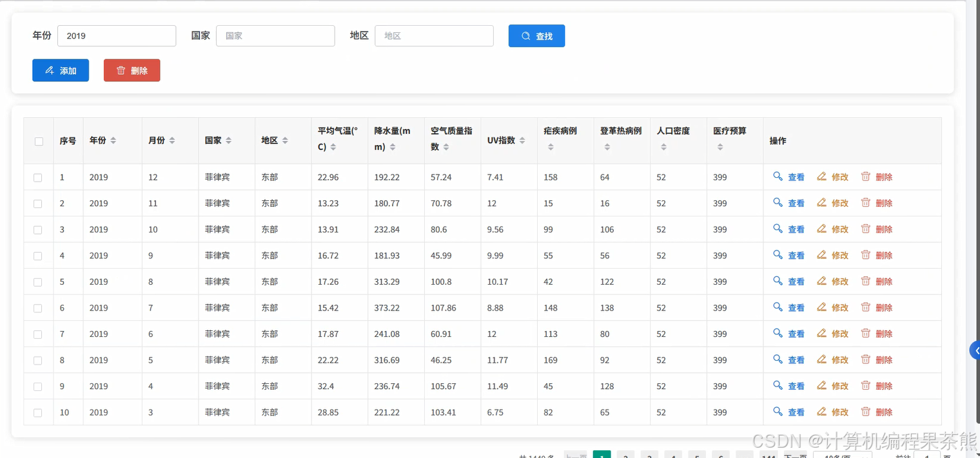This screenshot has height=458, width=980.
Task: Click the magnifier view icon in row 3
Action: pos(778,229)
